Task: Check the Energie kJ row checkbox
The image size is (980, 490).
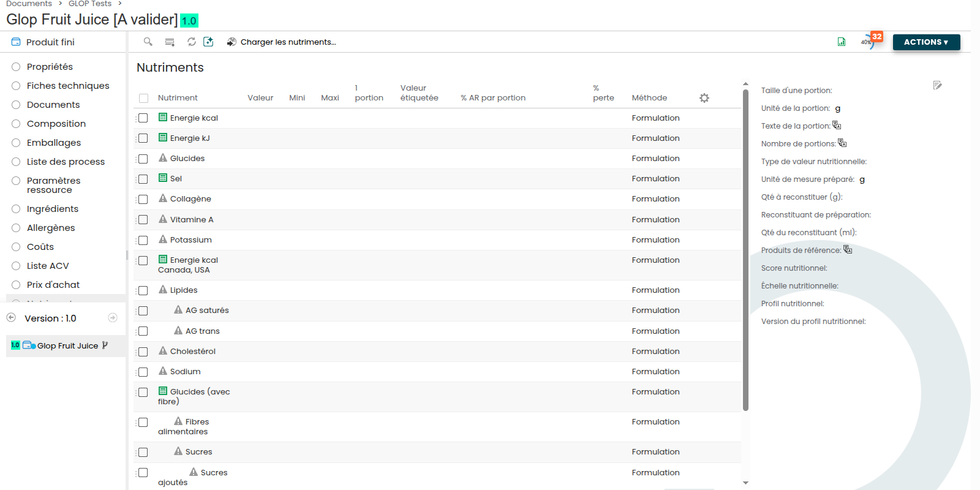Action: (x=143, y=138)
